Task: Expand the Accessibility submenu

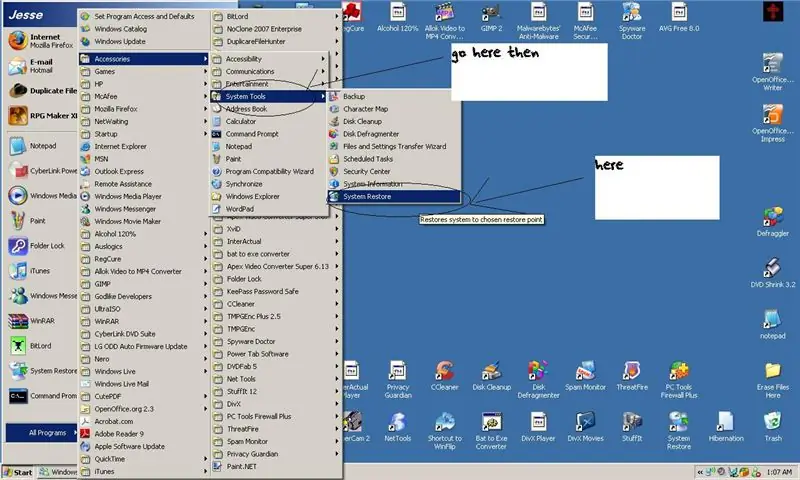Action: (x=268, y=59)
